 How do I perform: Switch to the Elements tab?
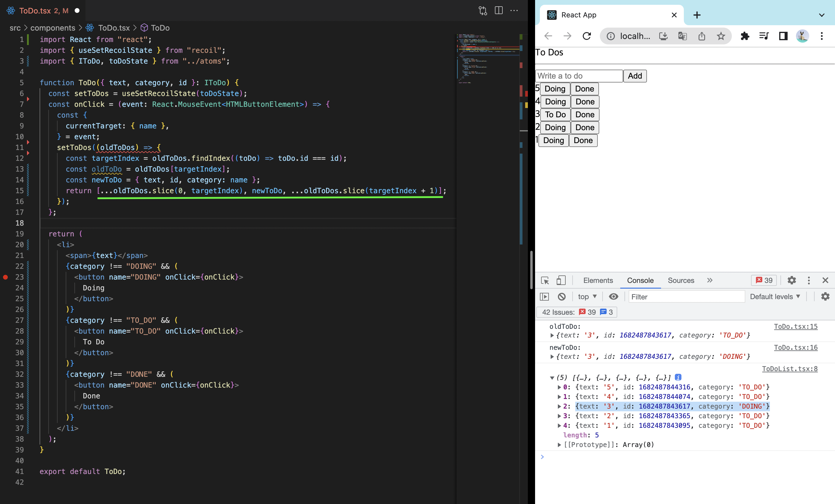point(598,280)
